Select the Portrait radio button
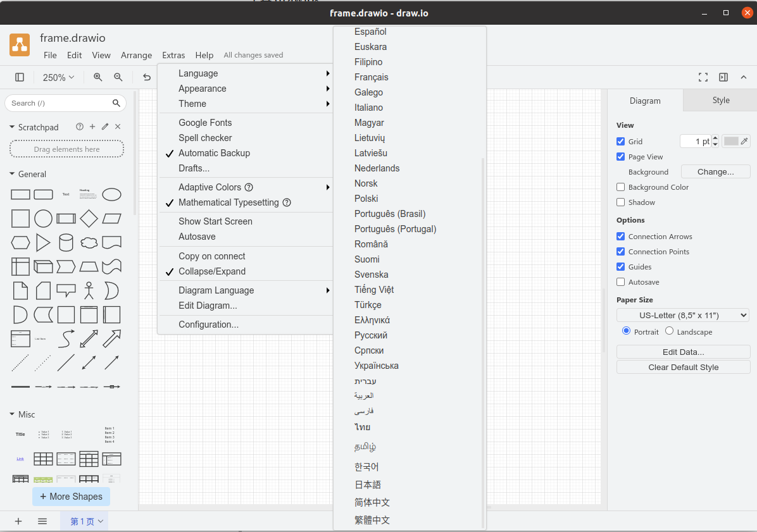Screen dimensions: 757x532 pos(626,331)
